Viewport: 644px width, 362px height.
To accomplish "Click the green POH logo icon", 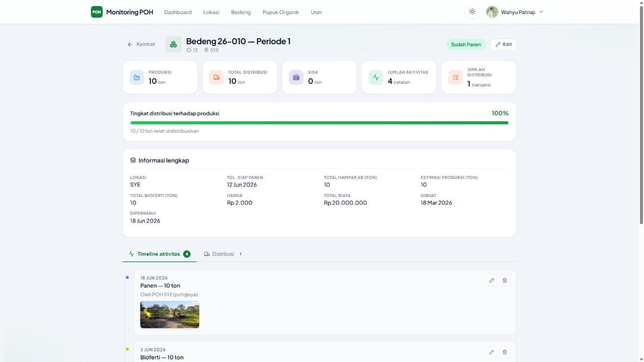I will point(97,12).
